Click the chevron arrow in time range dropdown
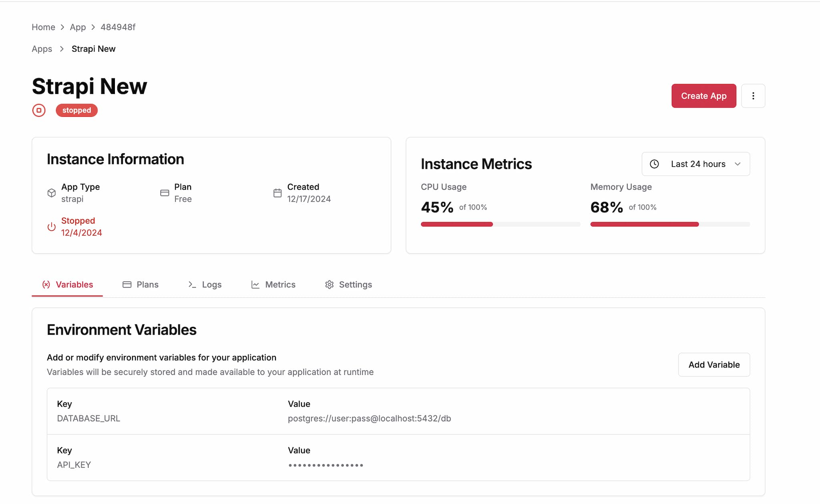This screenshot has width=820, height=504. tap(738, 164)
